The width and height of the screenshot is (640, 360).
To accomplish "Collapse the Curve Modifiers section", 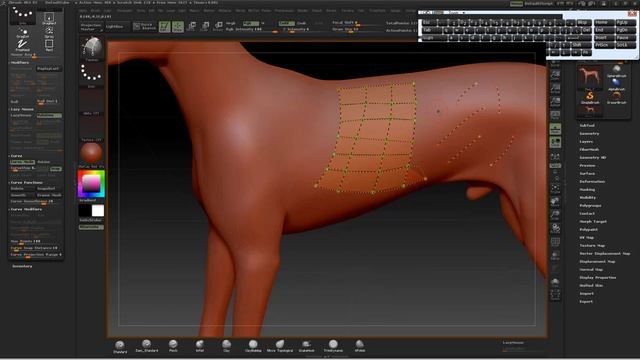I will pos(26,209).
